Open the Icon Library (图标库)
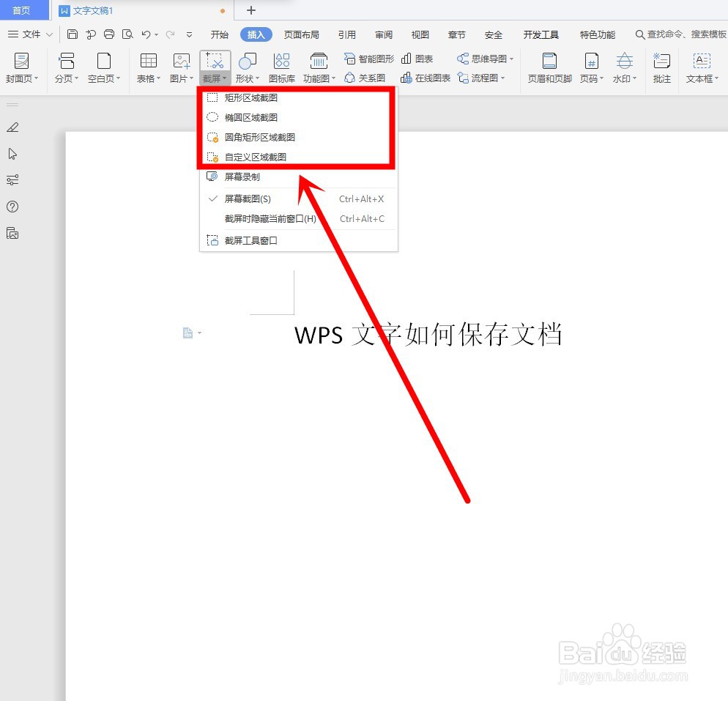Screen dimensions: 728x701 (x=282, y=68)
